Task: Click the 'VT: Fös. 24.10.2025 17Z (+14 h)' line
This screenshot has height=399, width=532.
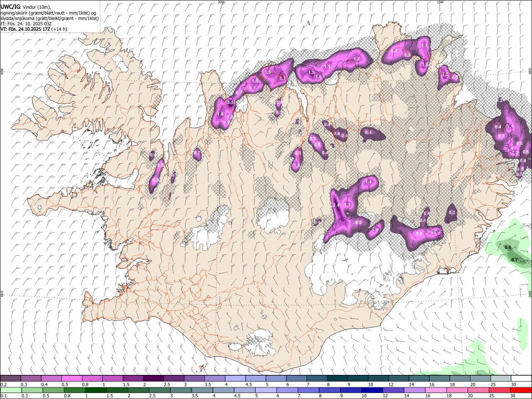Action: (x=34, y=29)
